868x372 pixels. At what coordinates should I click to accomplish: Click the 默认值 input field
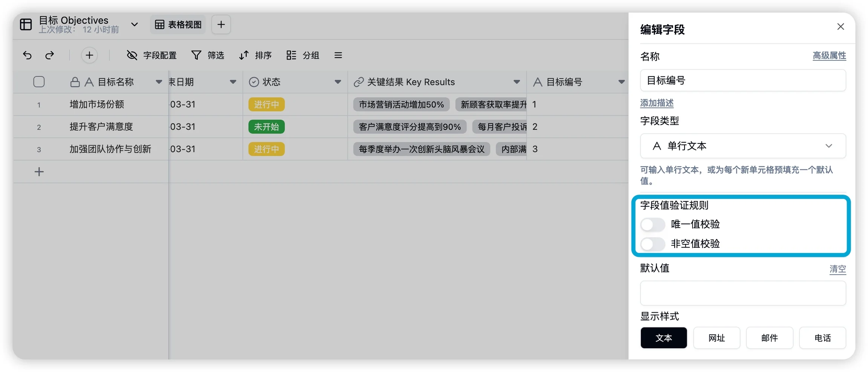pyautogui.click(x=743, y=293)
